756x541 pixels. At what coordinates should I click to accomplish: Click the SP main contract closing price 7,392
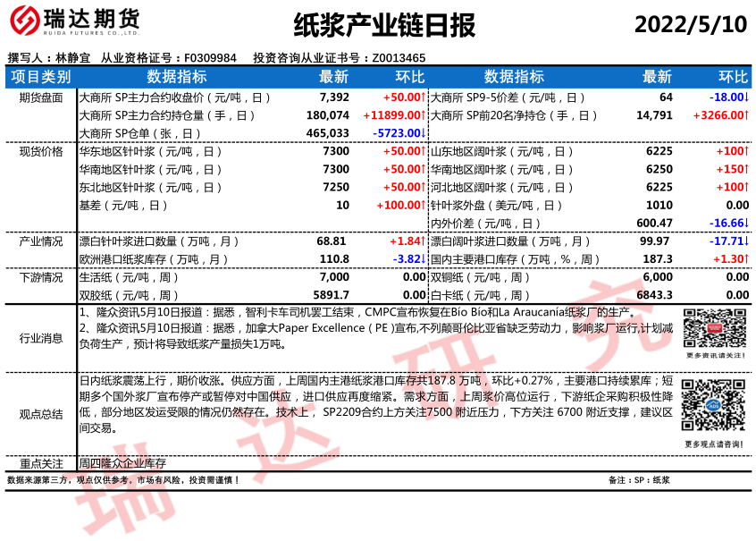click(x=334, y=97)
